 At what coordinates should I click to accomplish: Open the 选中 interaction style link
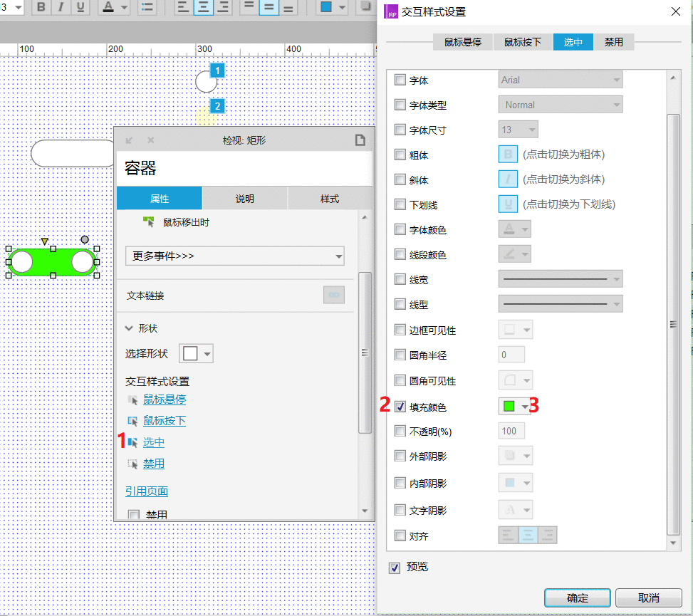(154, 442)
